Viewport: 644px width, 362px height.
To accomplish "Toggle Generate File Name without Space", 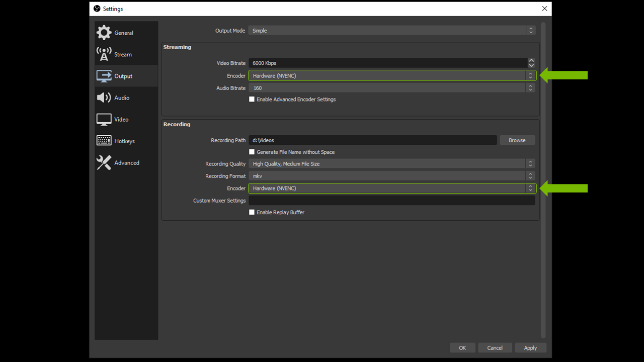I will coord(252,152).
